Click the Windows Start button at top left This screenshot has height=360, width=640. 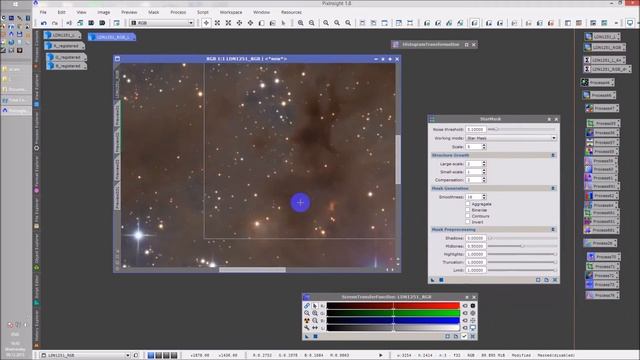[15, 4]
